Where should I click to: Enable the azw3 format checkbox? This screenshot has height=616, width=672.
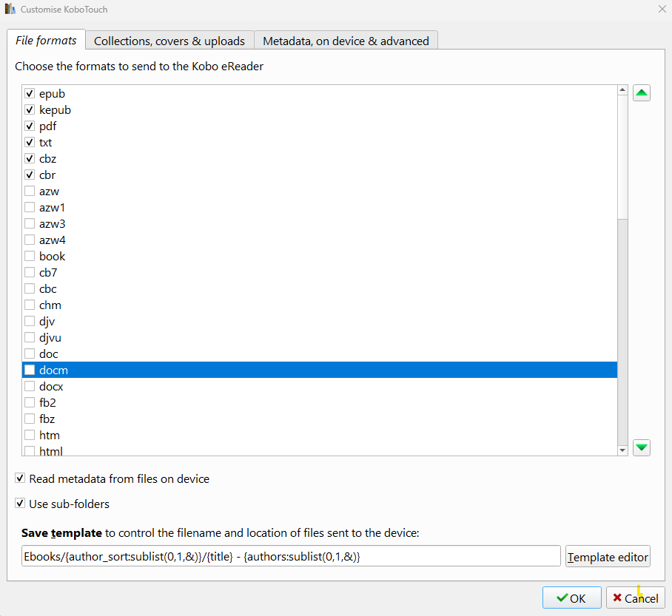(x=30, y=223)
